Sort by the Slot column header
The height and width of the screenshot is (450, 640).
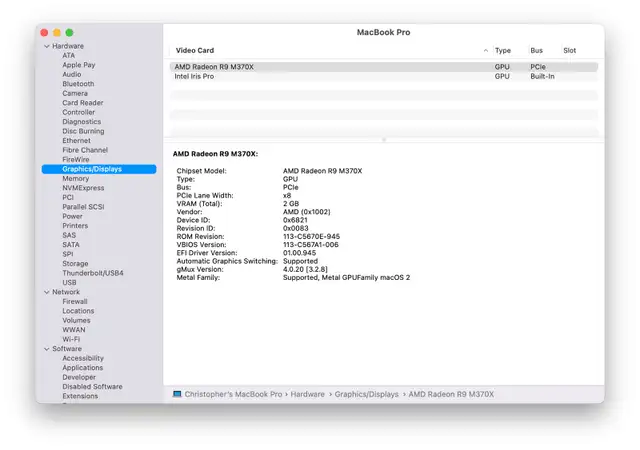click(570, 51)
